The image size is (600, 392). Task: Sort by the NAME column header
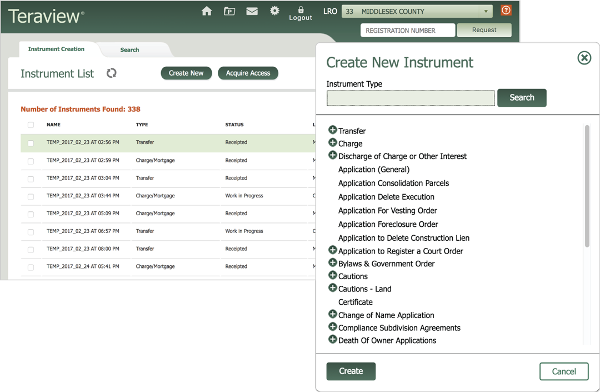(53, 124)
